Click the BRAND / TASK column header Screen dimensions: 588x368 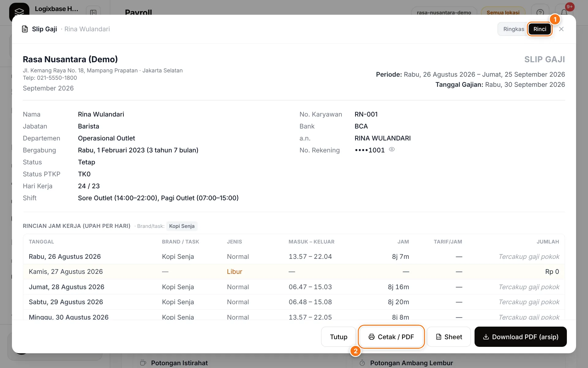pyautogui.click(x=180, y=242)
